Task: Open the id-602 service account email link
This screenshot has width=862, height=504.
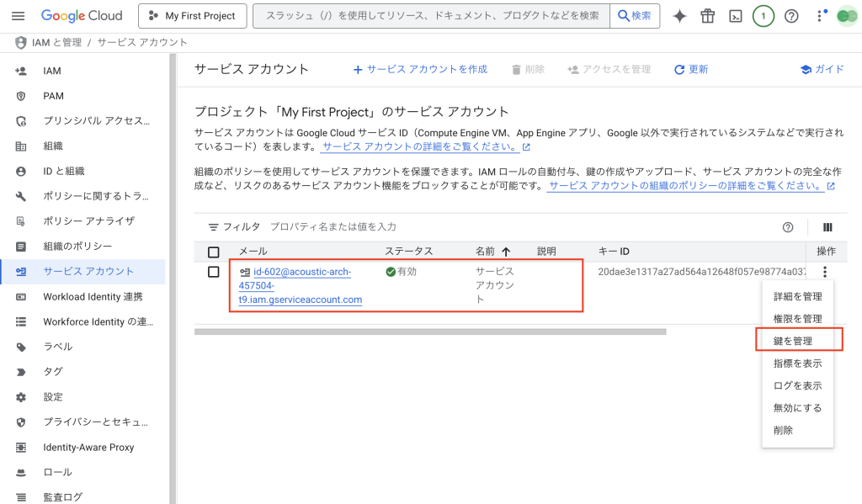Action: click(301, 286)
